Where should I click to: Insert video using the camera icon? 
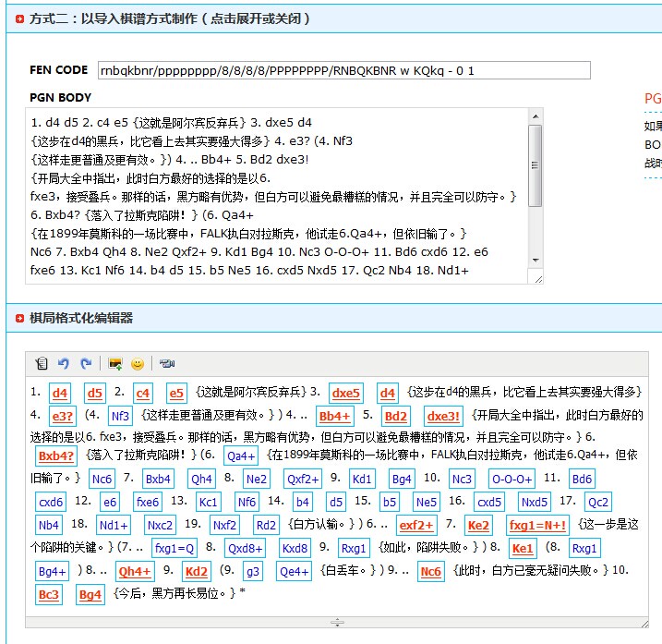point(167,363)
